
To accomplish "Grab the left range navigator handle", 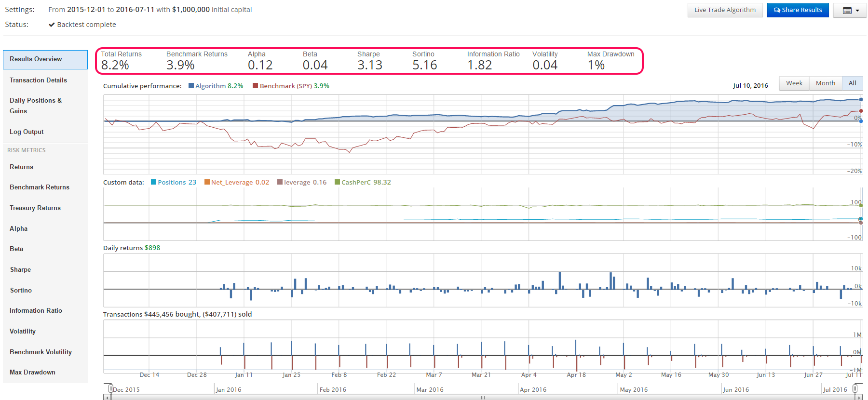I will 110,388.
